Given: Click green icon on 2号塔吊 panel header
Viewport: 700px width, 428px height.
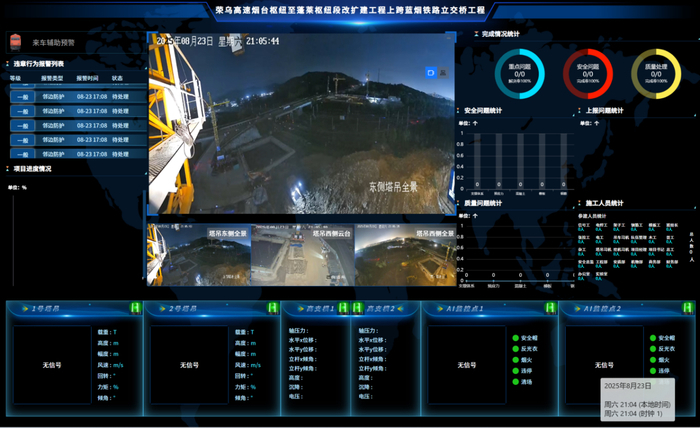Looking at the screenshot, I should [x=272, y=308].
